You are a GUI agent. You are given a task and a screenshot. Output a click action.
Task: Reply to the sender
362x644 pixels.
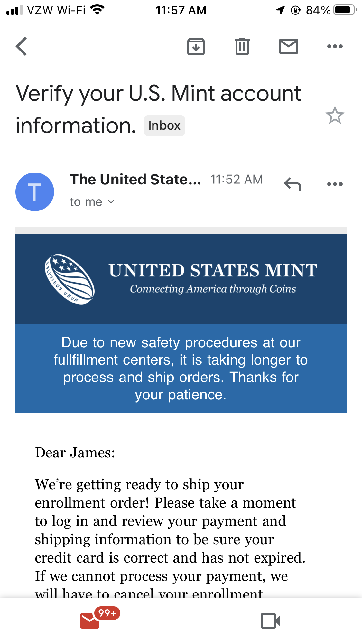(292, 184)
